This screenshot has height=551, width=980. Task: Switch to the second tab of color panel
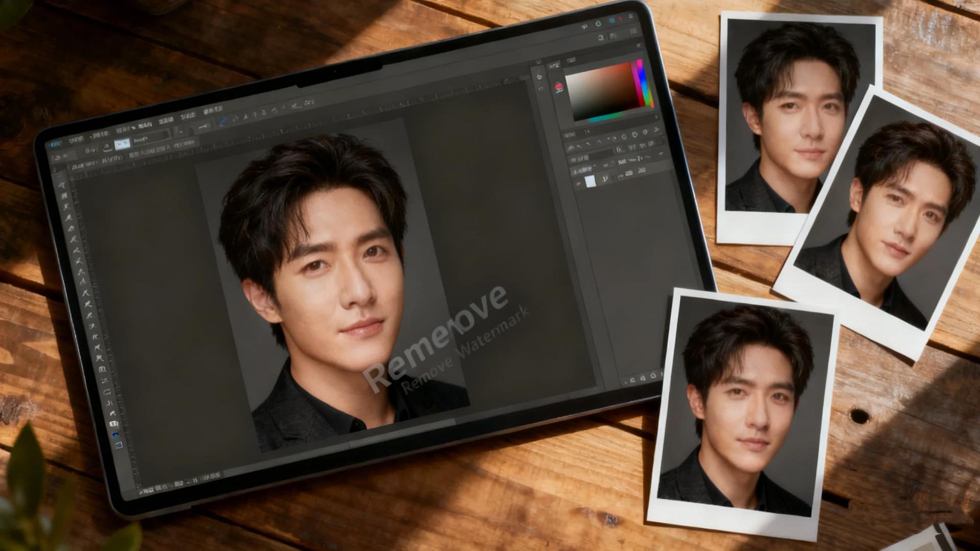(571, 60)
